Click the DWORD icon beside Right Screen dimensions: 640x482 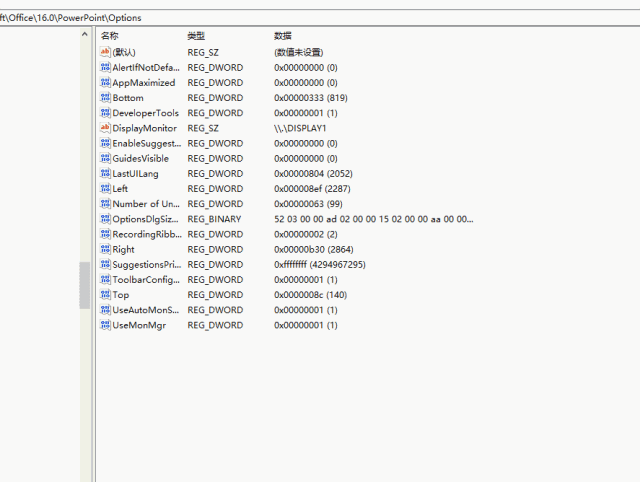(105, 249)
